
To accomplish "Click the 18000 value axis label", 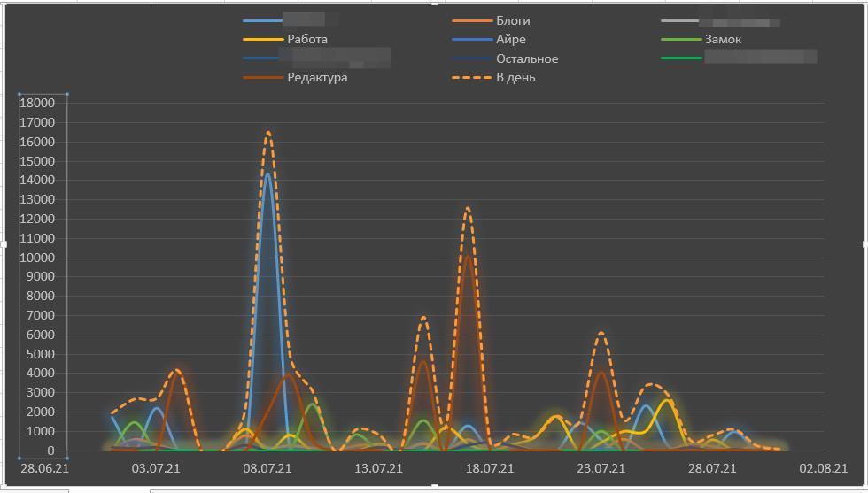I will click(x=36, y=103).
